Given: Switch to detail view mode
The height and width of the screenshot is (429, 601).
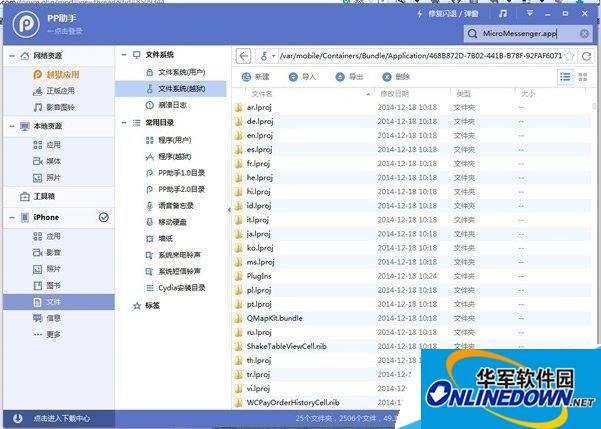Looking at the screenshot, I should pyautogui.click(x=585, y=77).
